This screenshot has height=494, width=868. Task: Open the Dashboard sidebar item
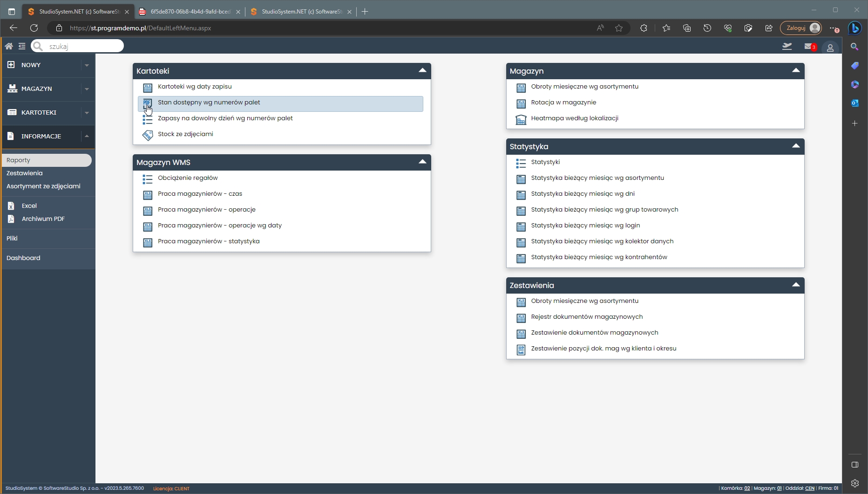point(23,258)
